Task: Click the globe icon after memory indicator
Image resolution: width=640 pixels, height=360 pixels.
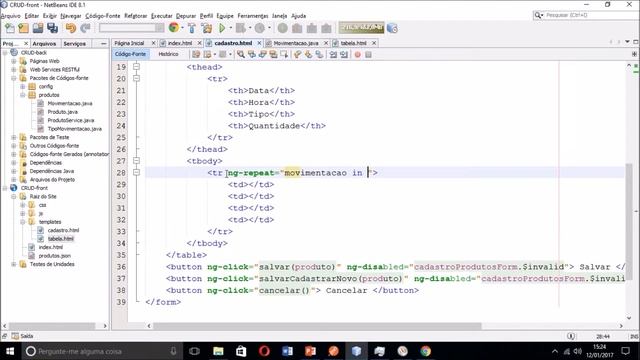Action: [x=392, y=28]
